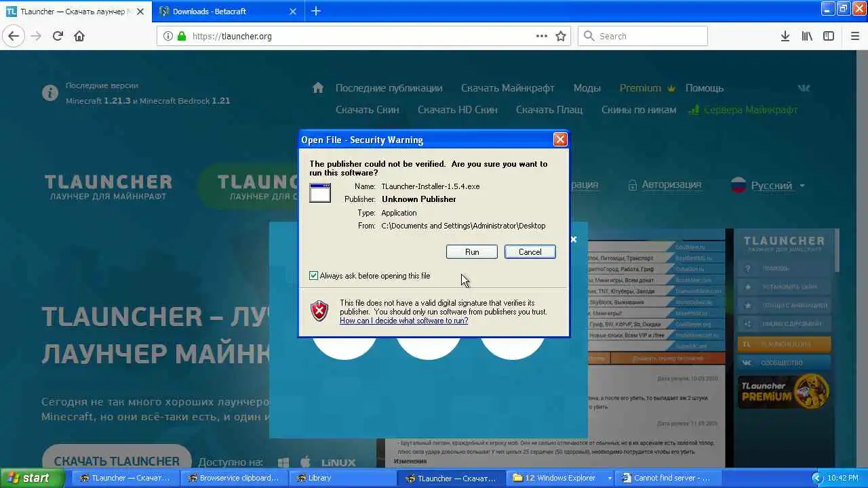
Task: Toggle the sidebar icon in Firefox toolbar
Action: (829, 36)
